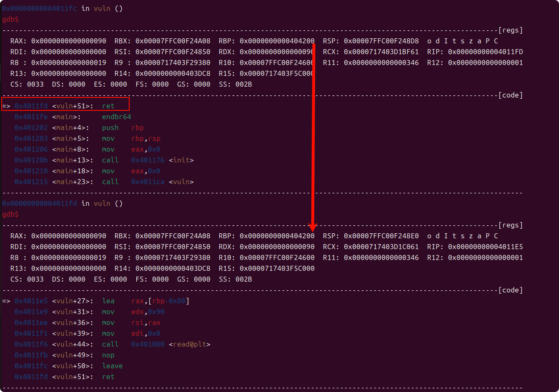Click R9 value in row below RIP ...4011FD
Screen dimensions: 559x392
(173, 62)
